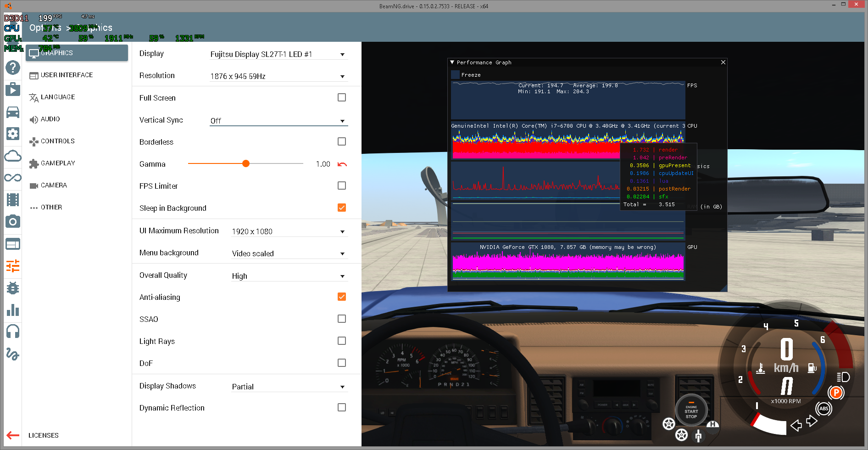Image resolution: width=868 pixels, height=450 pixels.
Task: Click the Gamma slider handle
Action: [x=246, y=163]
